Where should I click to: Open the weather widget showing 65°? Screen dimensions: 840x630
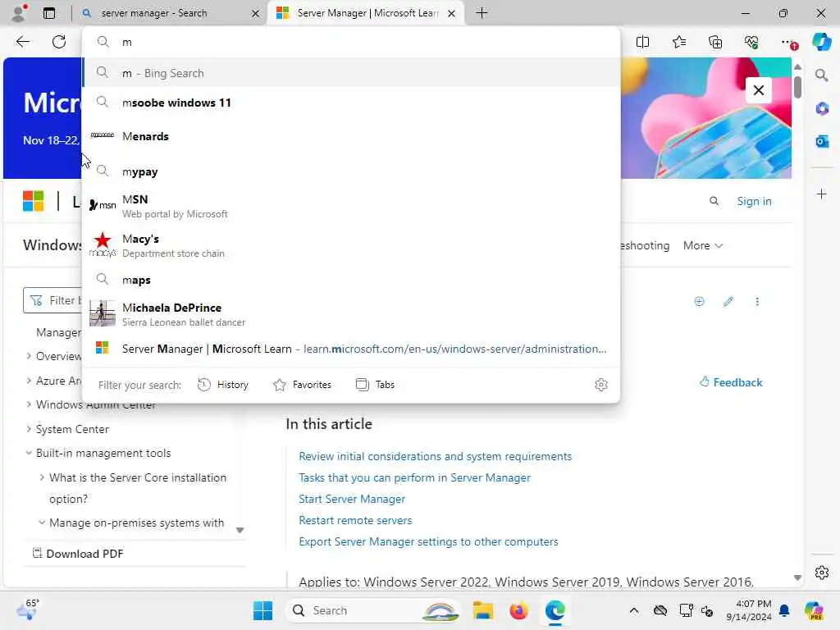tap(28, 609)
